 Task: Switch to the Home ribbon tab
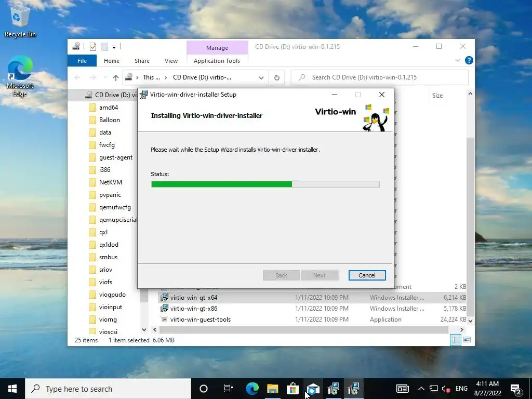pyautogui.click(x=112, y=61)
